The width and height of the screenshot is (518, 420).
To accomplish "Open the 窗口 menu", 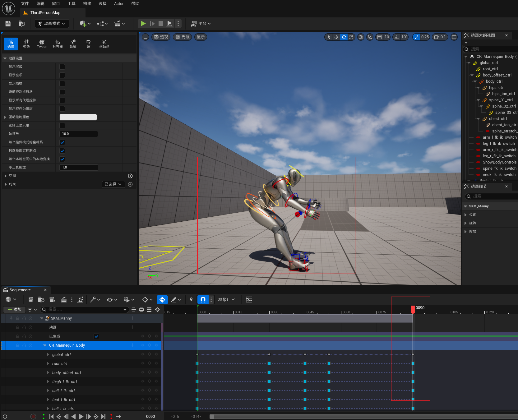I will point(56,4).
